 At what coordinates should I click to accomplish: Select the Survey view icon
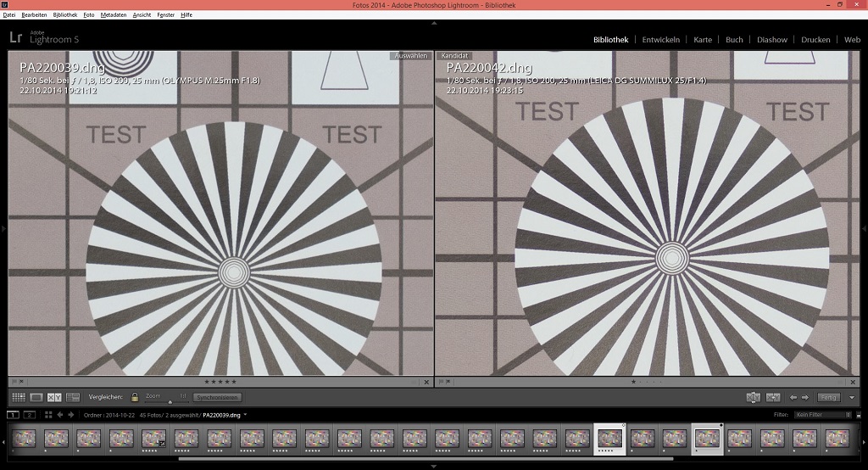[x=73, y=397]
